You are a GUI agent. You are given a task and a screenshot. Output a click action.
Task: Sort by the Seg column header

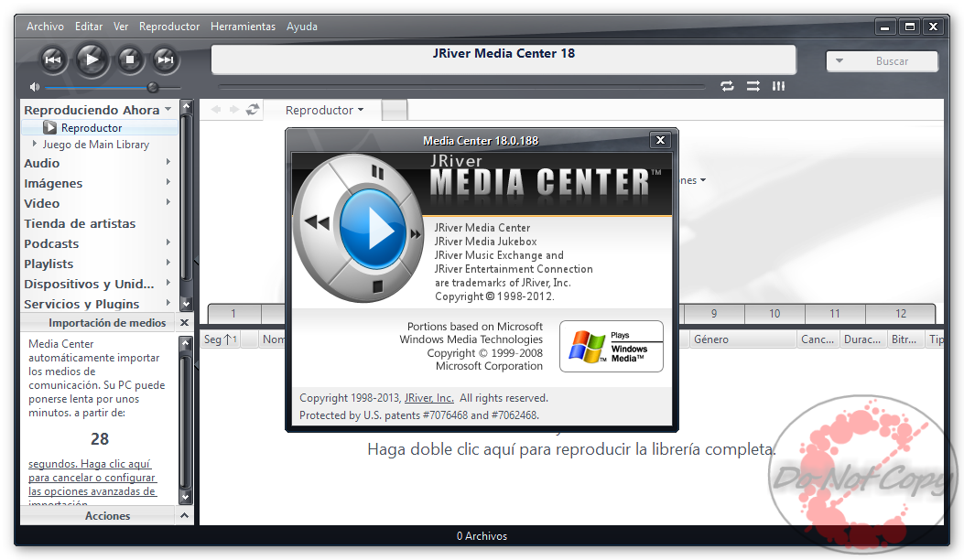click(220, 339)
